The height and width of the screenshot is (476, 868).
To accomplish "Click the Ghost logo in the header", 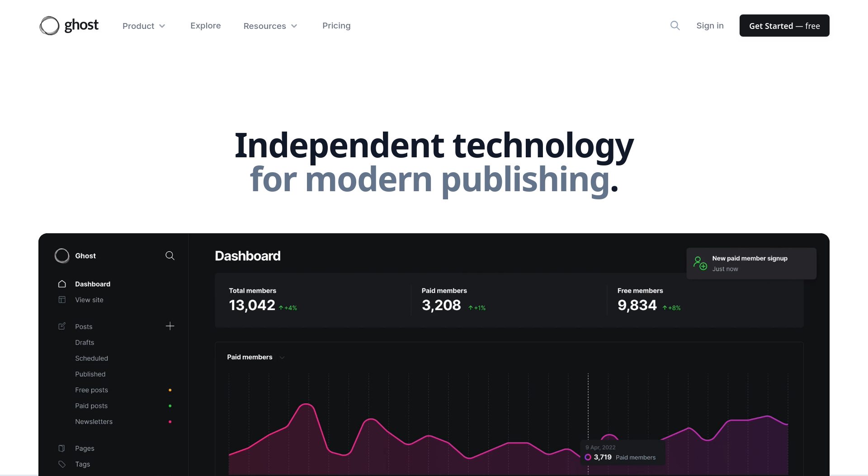I will (69, 26).
